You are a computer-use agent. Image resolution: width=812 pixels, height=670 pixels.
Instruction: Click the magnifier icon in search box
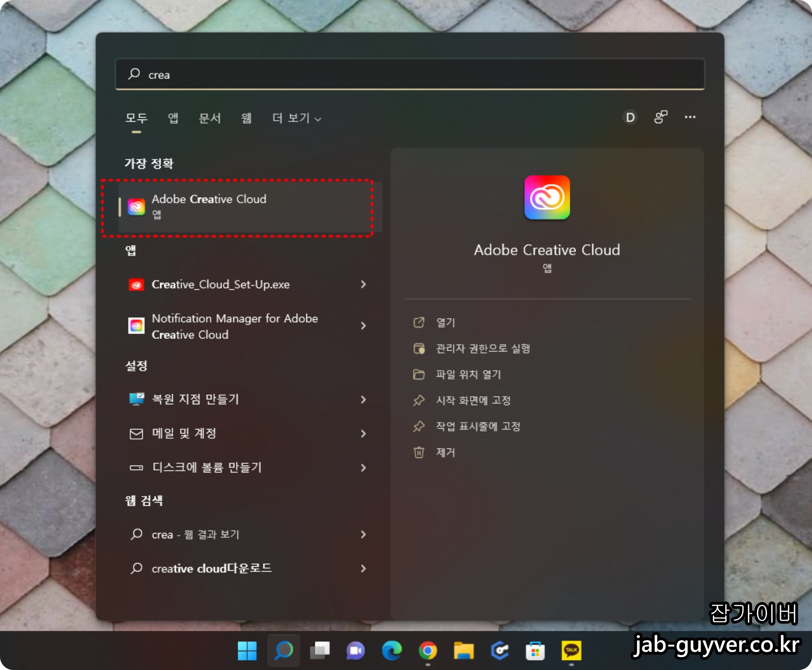[x=134, y=74]
